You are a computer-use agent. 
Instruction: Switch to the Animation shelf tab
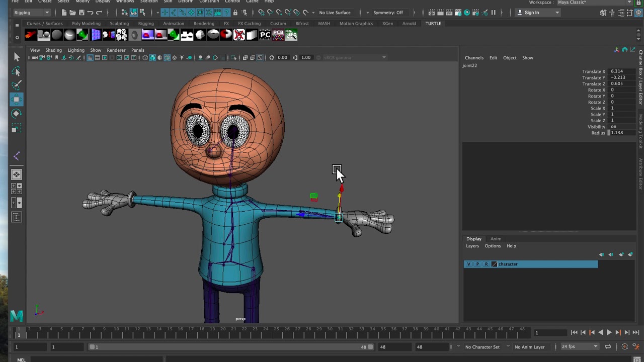174,24
